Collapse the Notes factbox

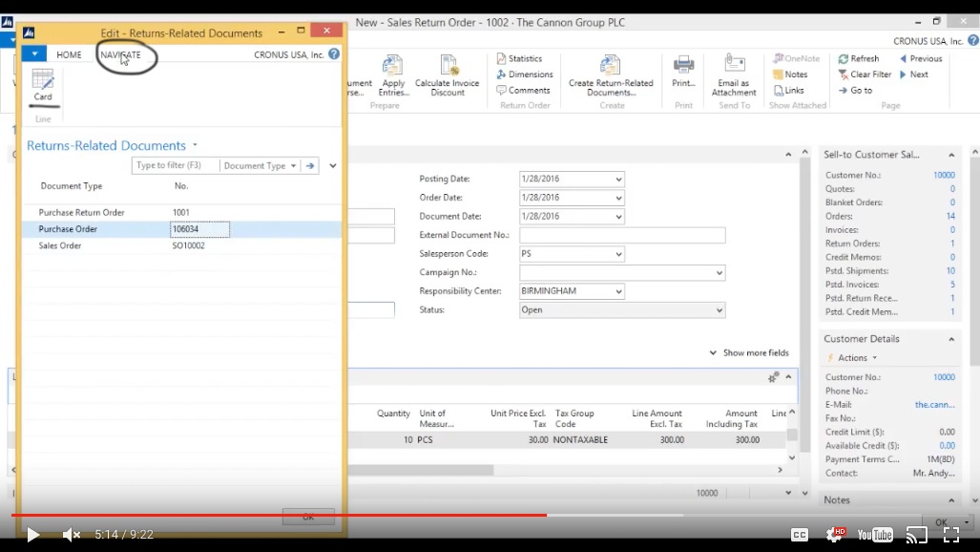951,500
